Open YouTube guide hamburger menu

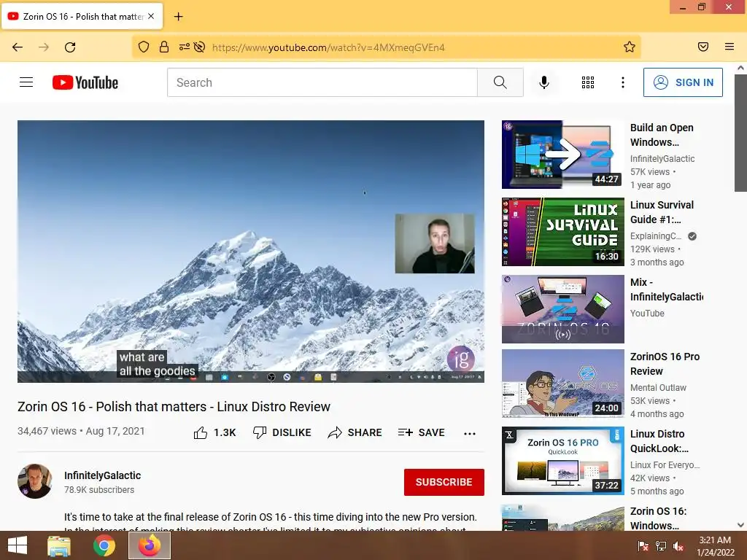click(26, 82)
